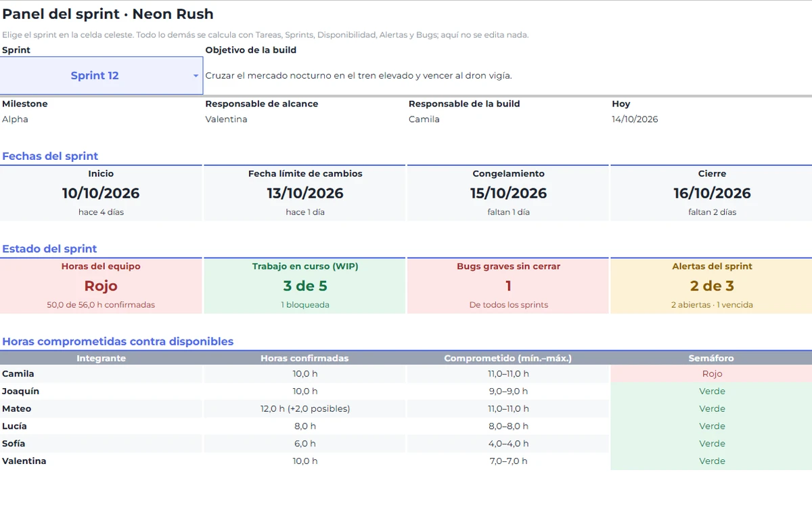Click the WIP value 3 de 5

pyautogui.click(x=305, y=286)
